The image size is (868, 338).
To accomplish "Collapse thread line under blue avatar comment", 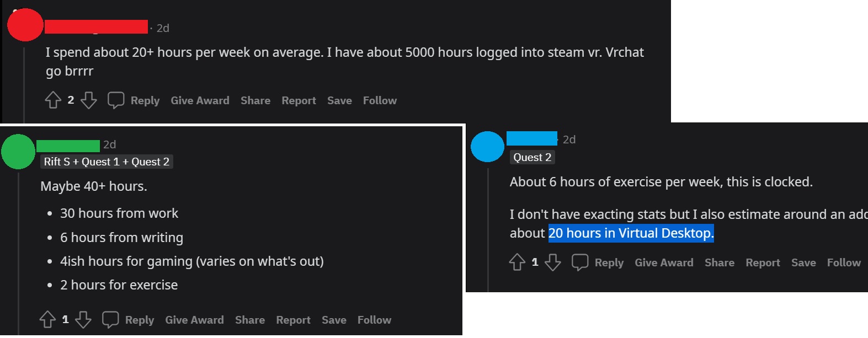I will 488,230.
